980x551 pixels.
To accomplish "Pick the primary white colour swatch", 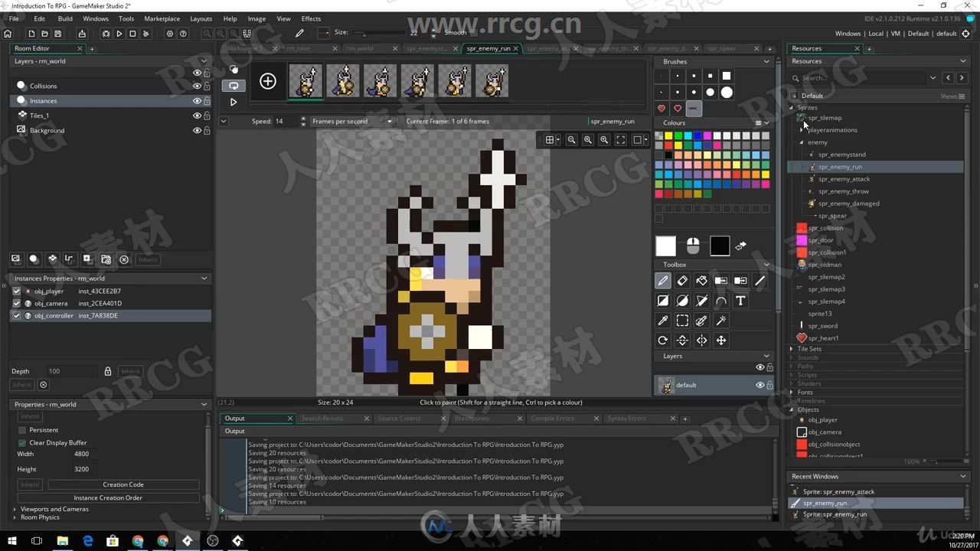I will (666, 246).
